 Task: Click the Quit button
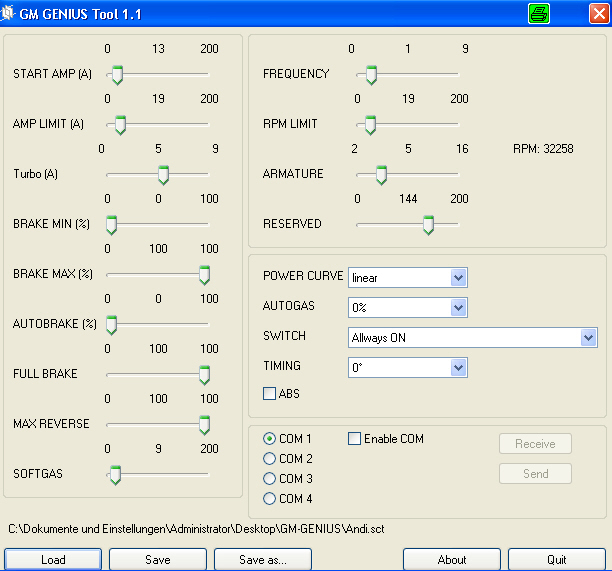[x=557, y=560]
